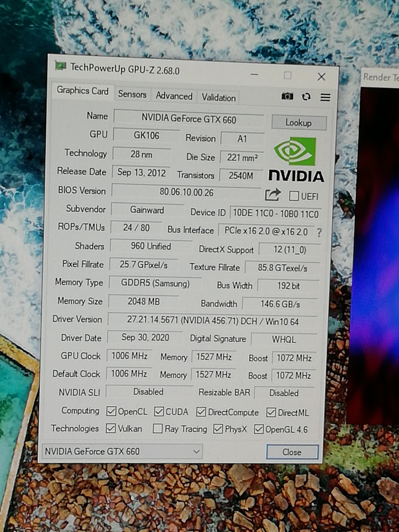Viewport: 399px width, 532px height.
Task: Click the Shaders value 960 Unified
Action: tap(151, 246)
